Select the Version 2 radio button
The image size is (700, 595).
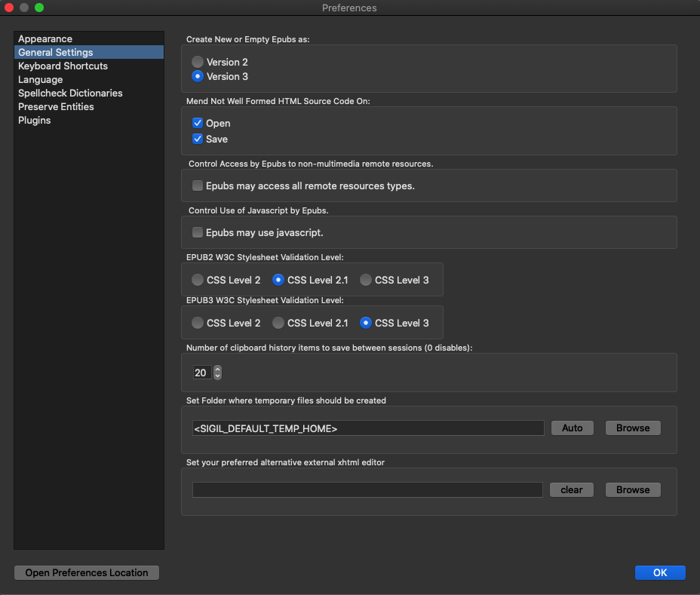pyautogui.click(x=198, y=62)
